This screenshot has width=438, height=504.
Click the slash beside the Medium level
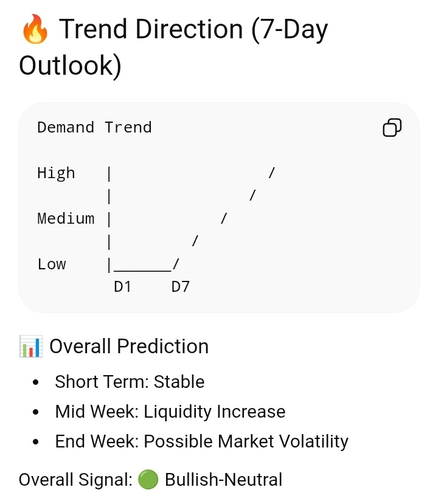coord(224,218)
